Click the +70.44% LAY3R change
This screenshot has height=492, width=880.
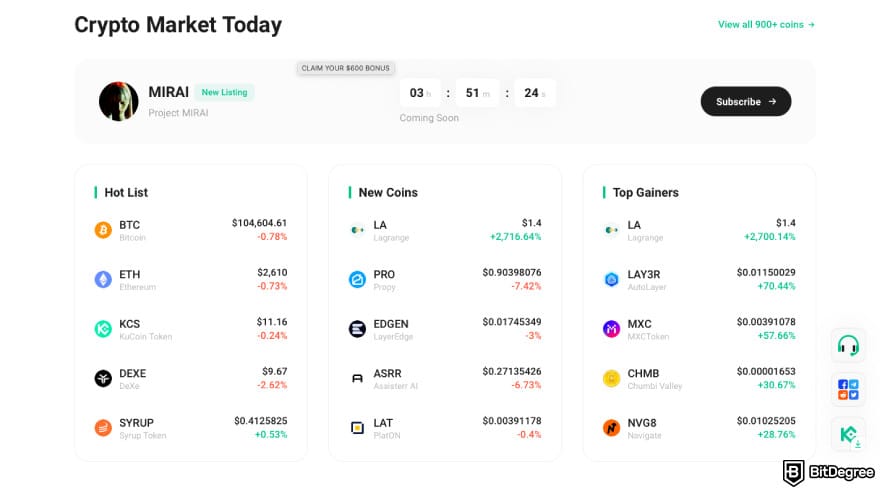tap(776, 286)
